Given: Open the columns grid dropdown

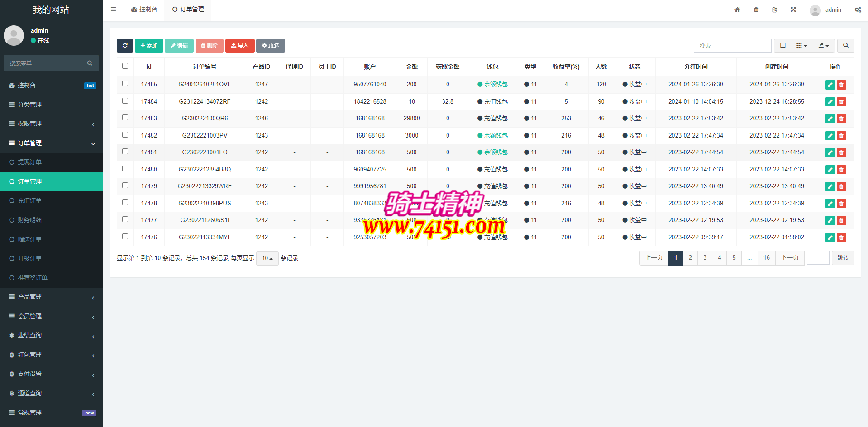Looking at the screenshot, I should click(x=801, y=46).
